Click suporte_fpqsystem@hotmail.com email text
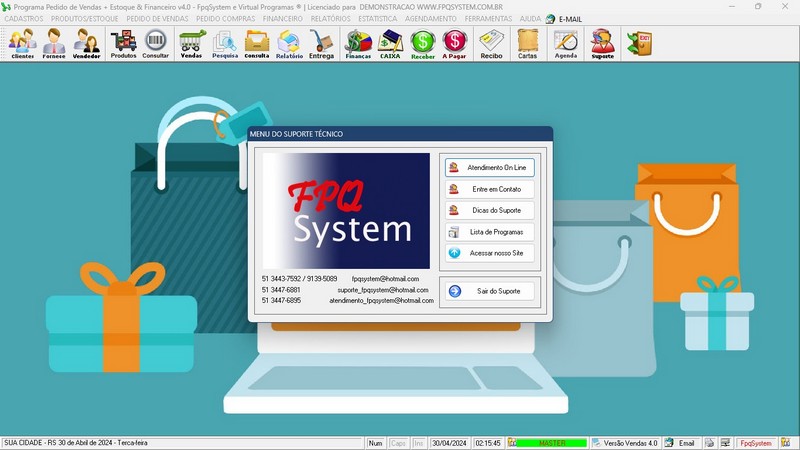Screen dimensions: 800x450 383,290
